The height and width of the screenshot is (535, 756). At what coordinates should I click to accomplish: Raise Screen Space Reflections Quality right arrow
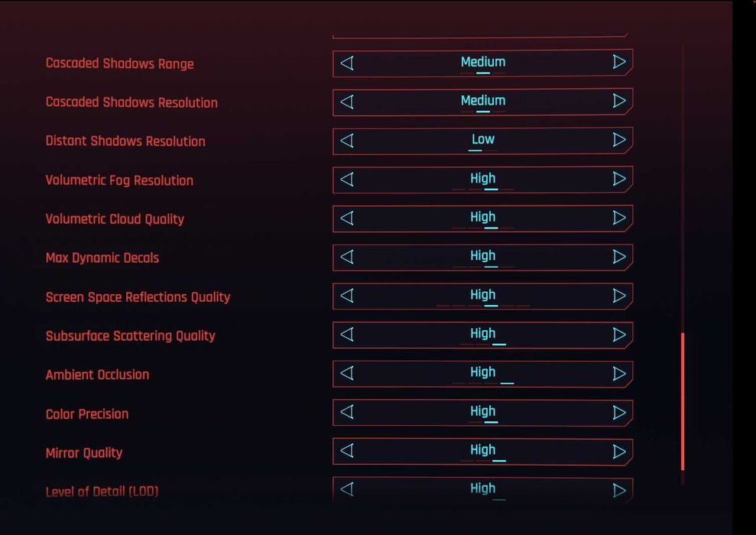619,296
